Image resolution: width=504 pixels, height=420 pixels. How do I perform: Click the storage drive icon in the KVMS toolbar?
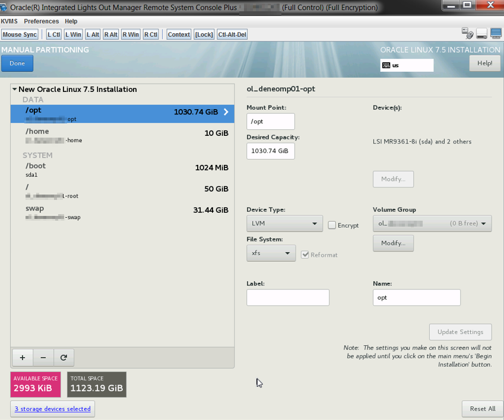[482, 33]
